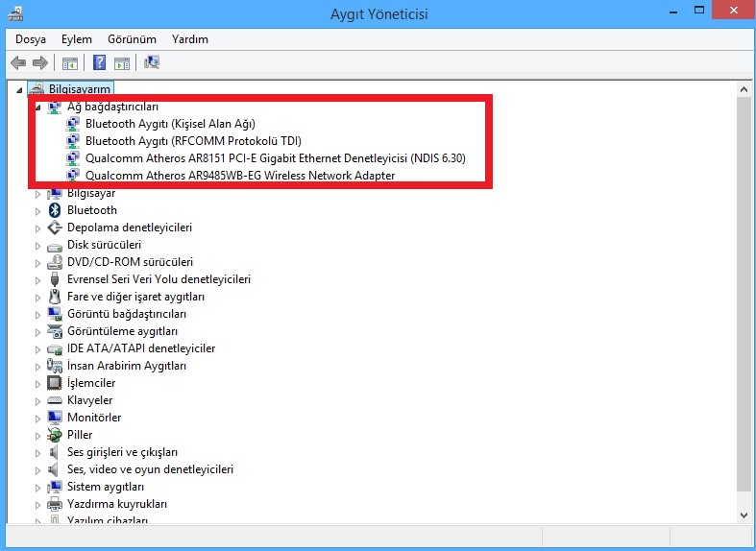Expand Disk sürücüleri category

37,246
